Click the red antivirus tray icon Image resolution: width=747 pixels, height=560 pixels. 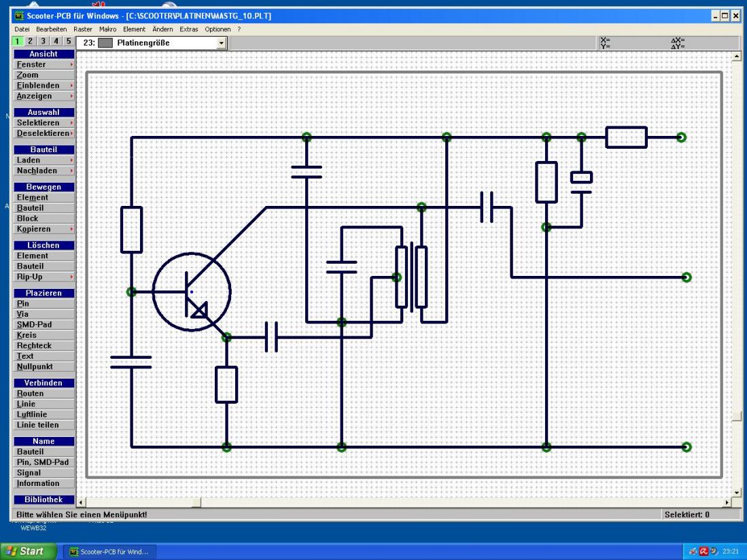(x=703, y=551)
